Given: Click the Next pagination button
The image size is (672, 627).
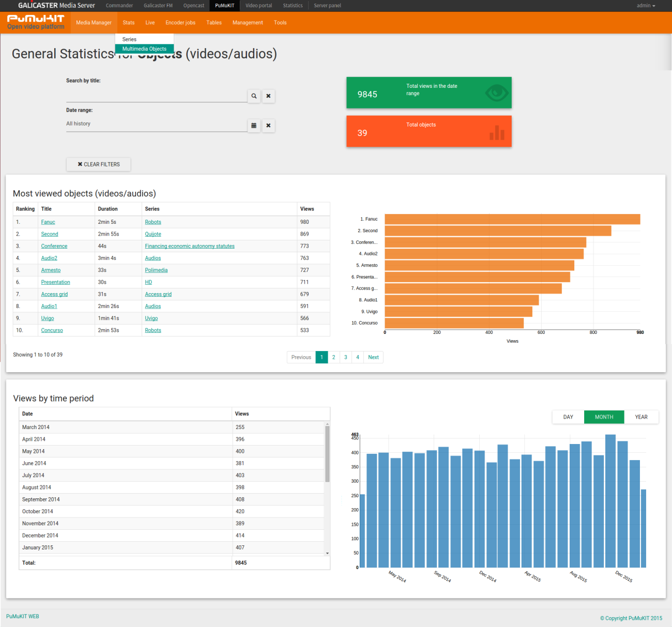Looking at the screenshot, I should [373, 357].
